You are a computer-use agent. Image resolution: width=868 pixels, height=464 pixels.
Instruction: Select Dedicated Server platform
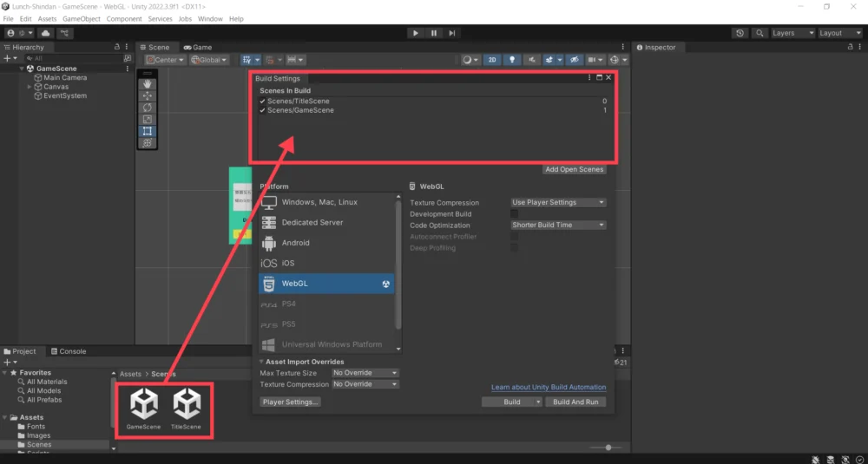click(326, 222)
